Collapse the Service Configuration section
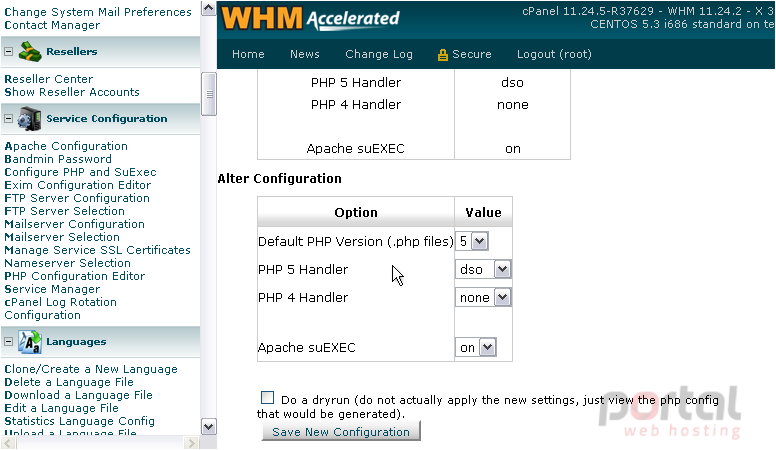Viewport: 776px width, 450px height. pos(8,118)
